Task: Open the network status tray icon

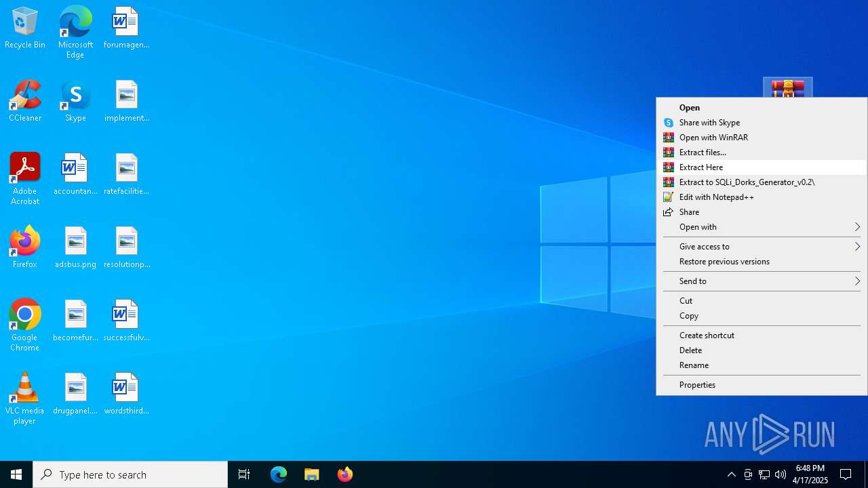Action: click(x=764, y=474)
